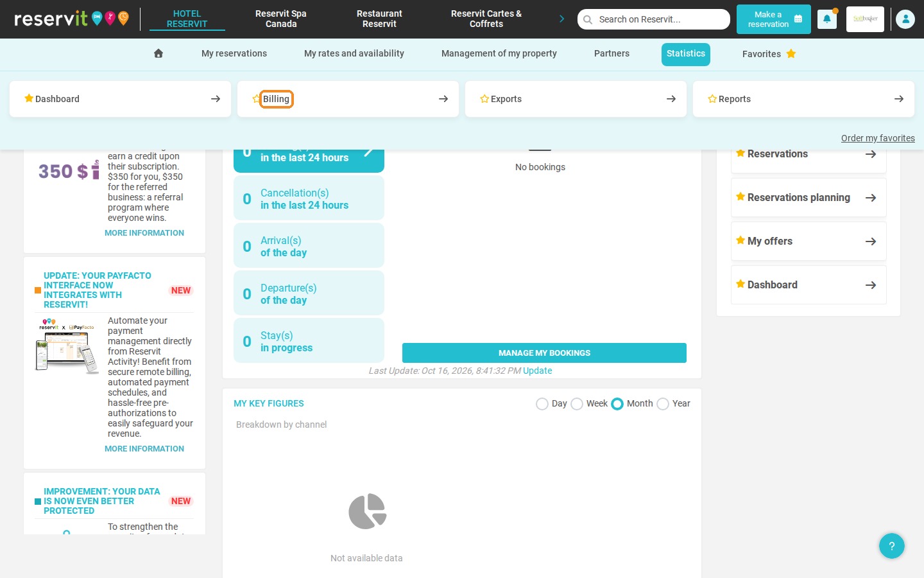The height and width of the screenshot is (578, 924).
Task: Open the user profile avatar icon
Action: 905,19
